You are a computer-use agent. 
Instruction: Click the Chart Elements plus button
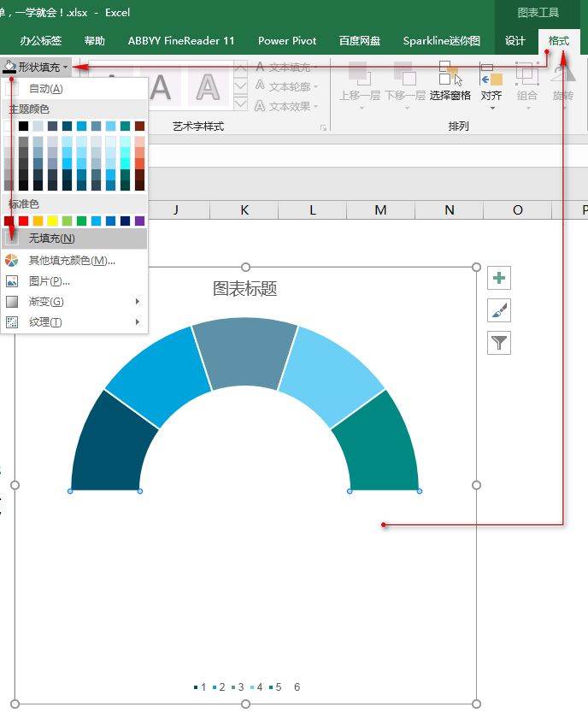pos(499,278)
